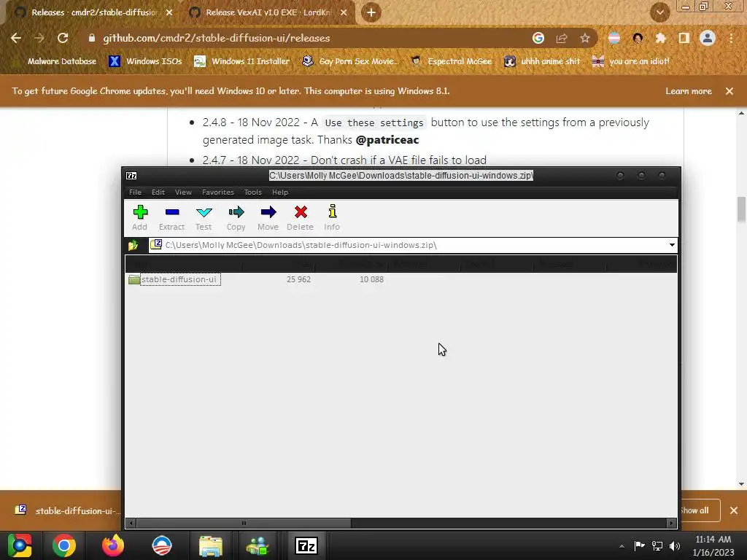Viewport: 747px width, 560px height.
Task: Click the downloaded stable-diffusion-ui file in download bar
Action: (66, 510)
